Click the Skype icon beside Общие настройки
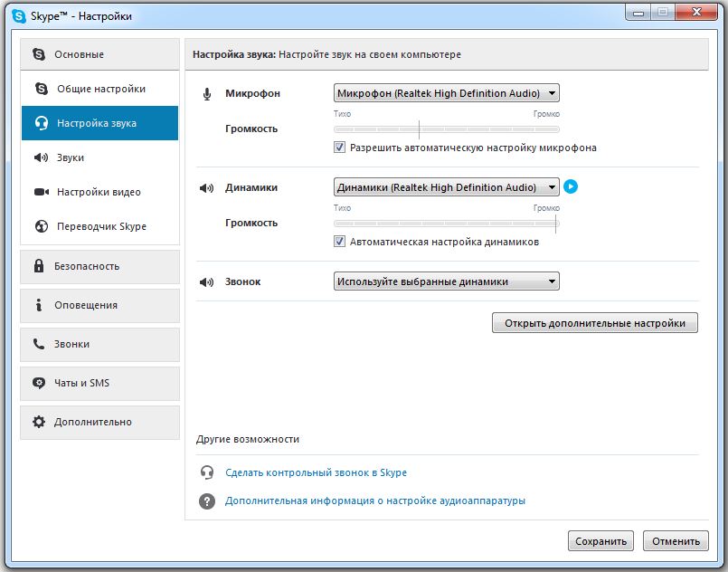This screenshot has height=572, width=728. 42,89
